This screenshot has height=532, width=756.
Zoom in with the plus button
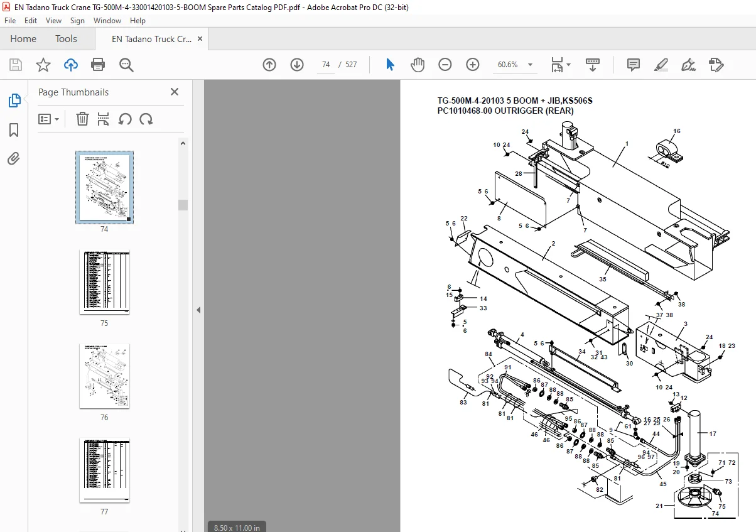(473, 65)
